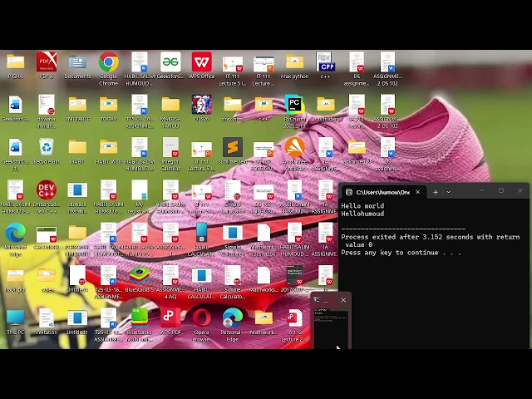
Task: Open the terminal tab dropdown chevron
Action: (449, 192)
